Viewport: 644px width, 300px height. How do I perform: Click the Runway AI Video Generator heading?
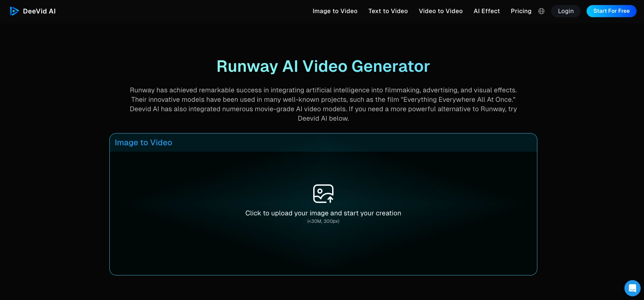[323, 66]
